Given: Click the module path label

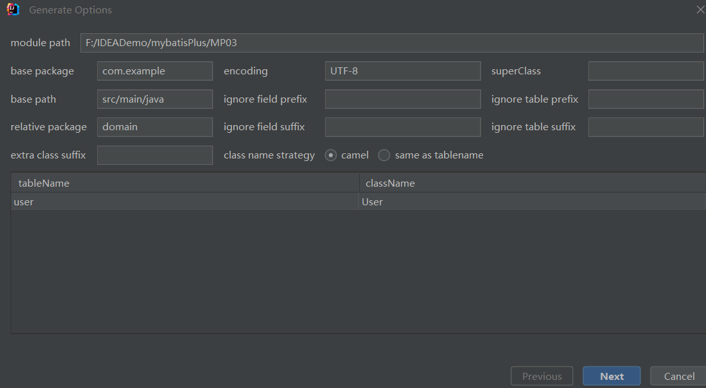Looking at the screenshot, I should pos(40,43).
